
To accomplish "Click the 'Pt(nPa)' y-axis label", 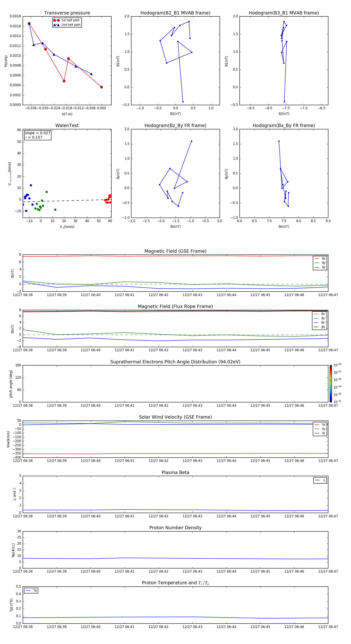I will click(x=6, y=61).
